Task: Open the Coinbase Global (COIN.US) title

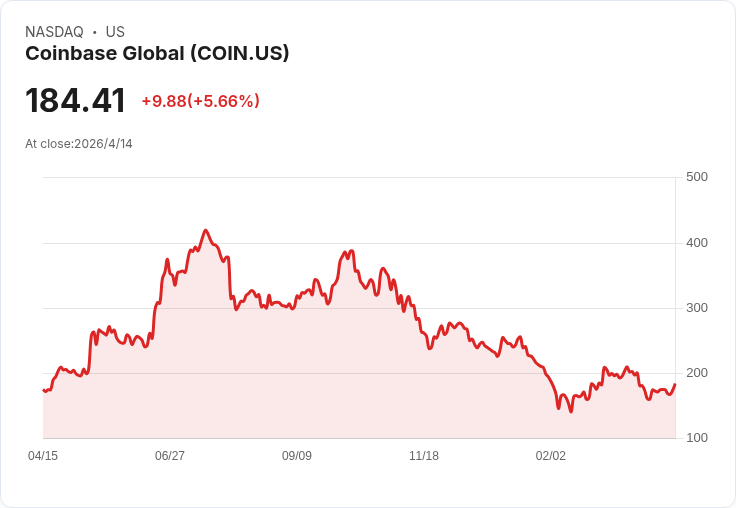Action: click(x=157, y=53)
